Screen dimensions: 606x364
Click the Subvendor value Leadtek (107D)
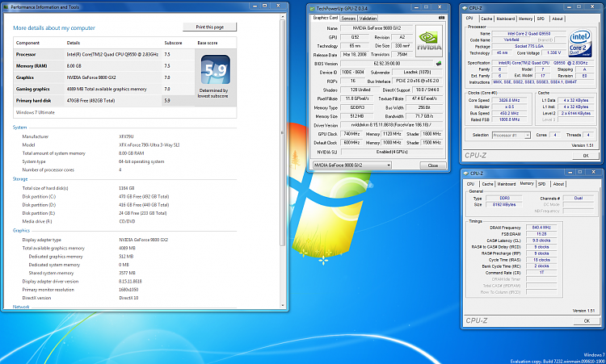click(x=417, y=72)
